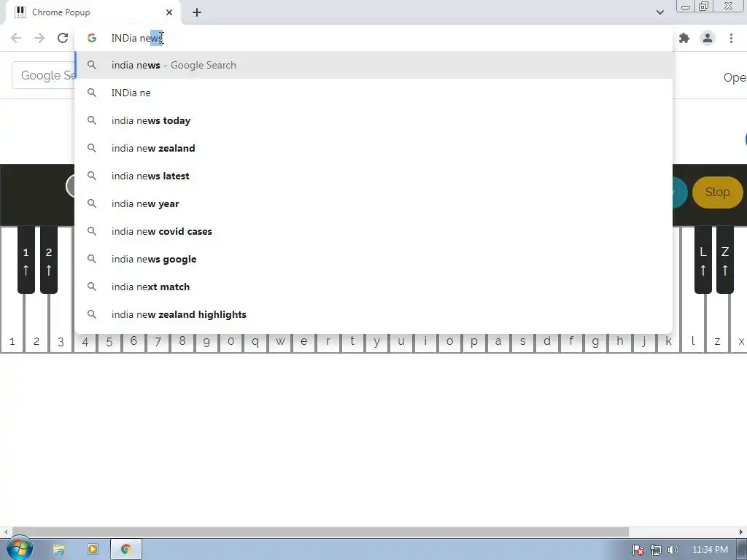This screenshot has height=560, width=747.
Task: Click the 11:34 PM system clock
Action: click(710, 550)
